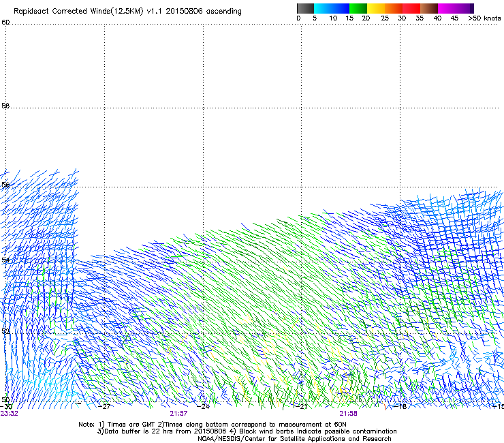The width and height of the screenshot is (504, 443).
Task: Click the green 15-20 knots color band
Action: coord(358,8)
